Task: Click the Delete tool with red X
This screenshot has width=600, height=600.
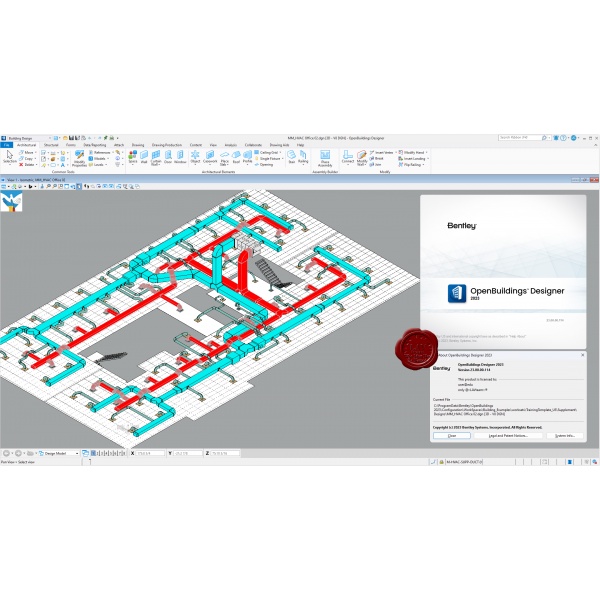Action: click(26, 165)
